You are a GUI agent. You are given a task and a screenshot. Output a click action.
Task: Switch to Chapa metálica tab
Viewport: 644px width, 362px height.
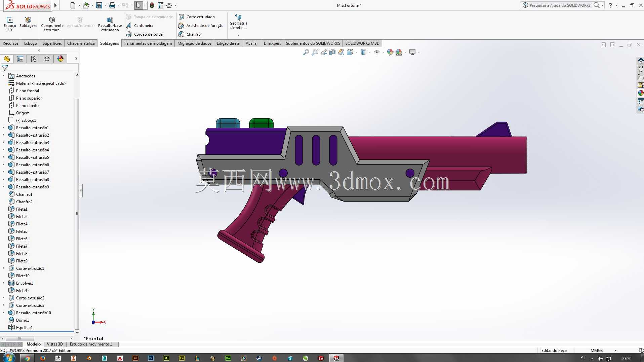click(81, 43)
